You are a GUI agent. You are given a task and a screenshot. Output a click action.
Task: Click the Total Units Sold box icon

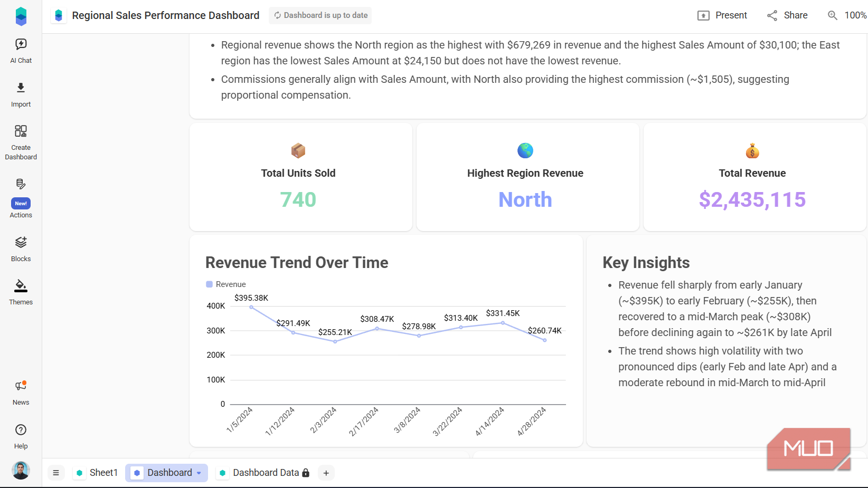pyautogui.click(x=298, y=150)
